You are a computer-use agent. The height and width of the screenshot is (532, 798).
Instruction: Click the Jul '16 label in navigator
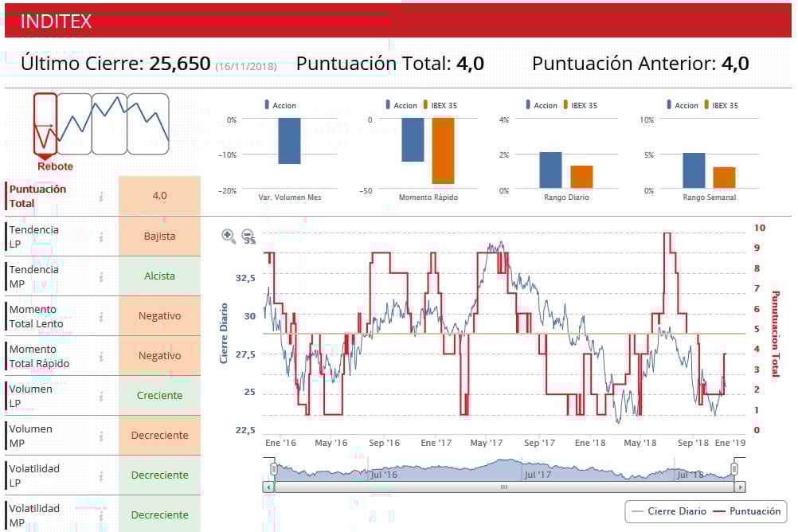click(x=383, y=475)
